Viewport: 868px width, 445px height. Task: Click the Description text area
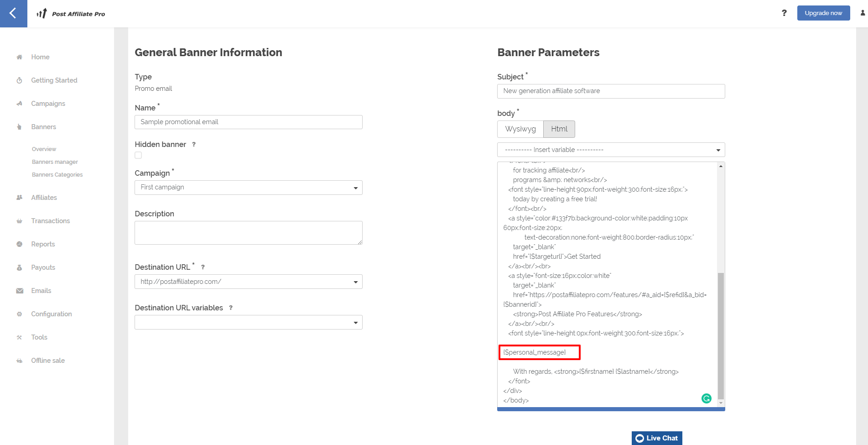[249, 233]
